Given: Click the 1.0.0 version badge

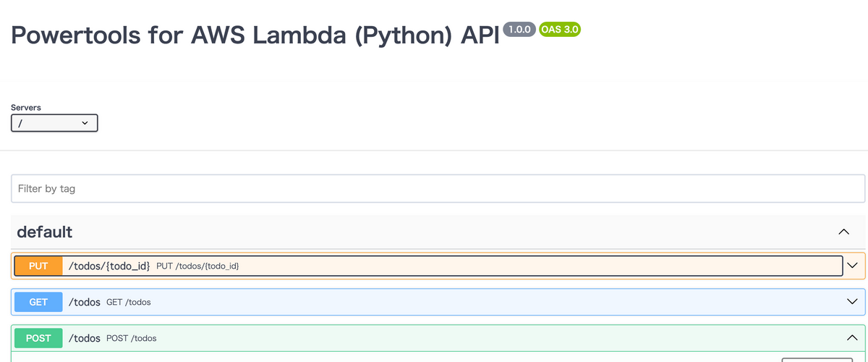Looking at the screenshot, I should tap(519, 30).
